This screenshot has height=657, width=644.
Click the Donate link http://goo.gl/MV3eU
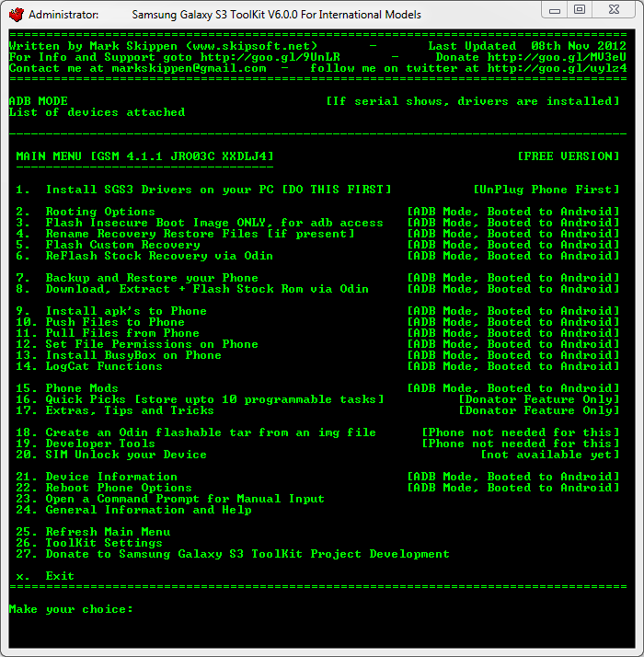(x=557, y=57)
